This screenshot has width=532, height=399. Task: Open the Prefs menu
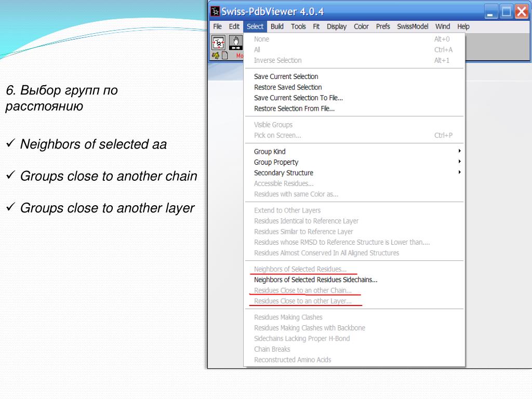pyautogui.click(x=383, y=26)
